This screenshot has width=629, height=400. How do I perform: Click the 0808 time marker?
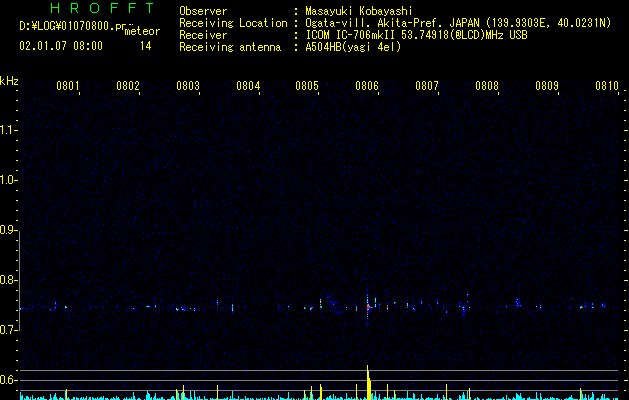(487, 86)
